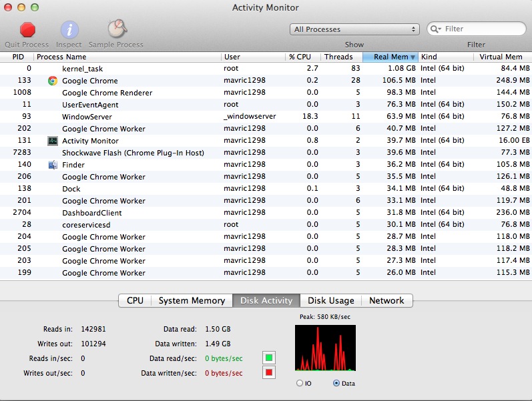Select the coreservicesd process row

(x=266, y=225)
